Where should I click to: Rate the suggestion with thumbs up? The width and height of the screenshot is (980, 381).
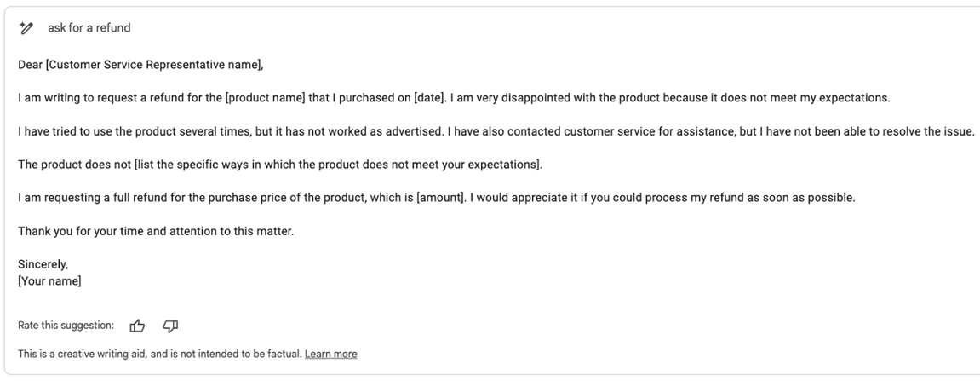click(x=137, y=326)
